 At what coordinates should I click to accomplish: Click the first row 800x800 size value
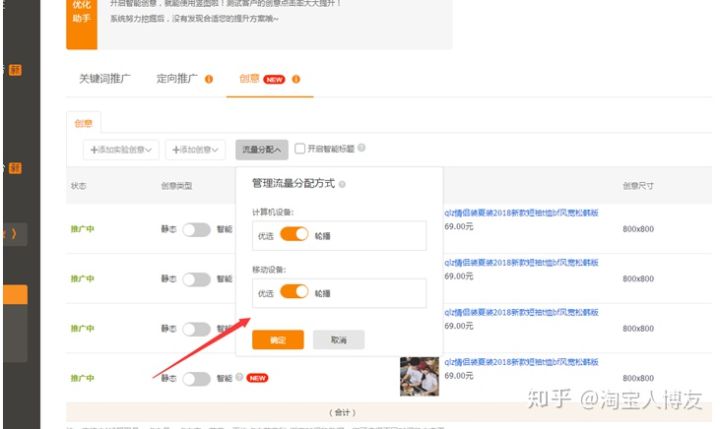(x=638, y=229)
